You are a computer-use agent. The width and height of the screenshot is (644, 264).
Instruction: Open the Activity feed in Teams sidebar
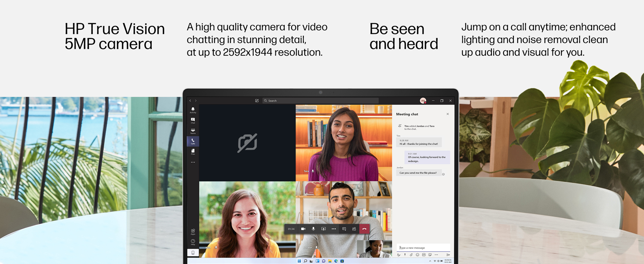click(x=193, y=110)
